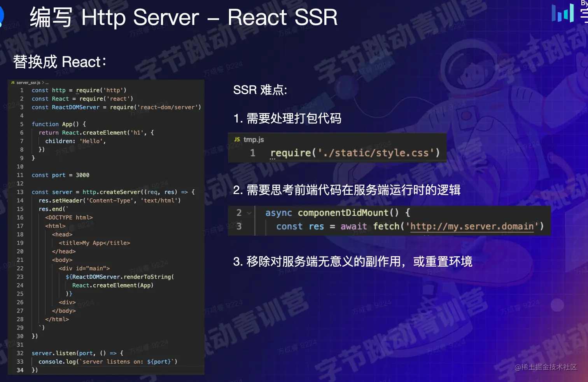Viewport: 588px width, 382px height.
Task: Click 'const port = 3000' on line 11
Action: click(60, 175)
